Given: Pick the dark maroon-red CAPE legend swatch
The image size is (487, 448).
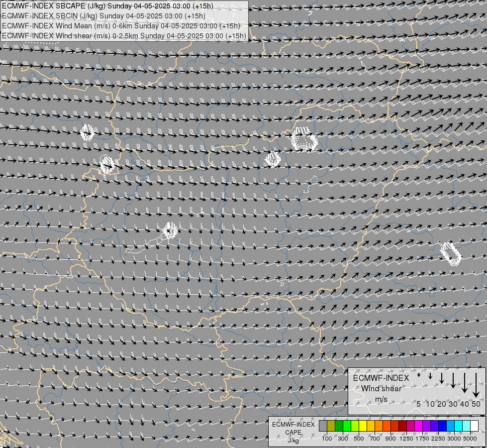Looking at the screenshot, I should (403, 426).
